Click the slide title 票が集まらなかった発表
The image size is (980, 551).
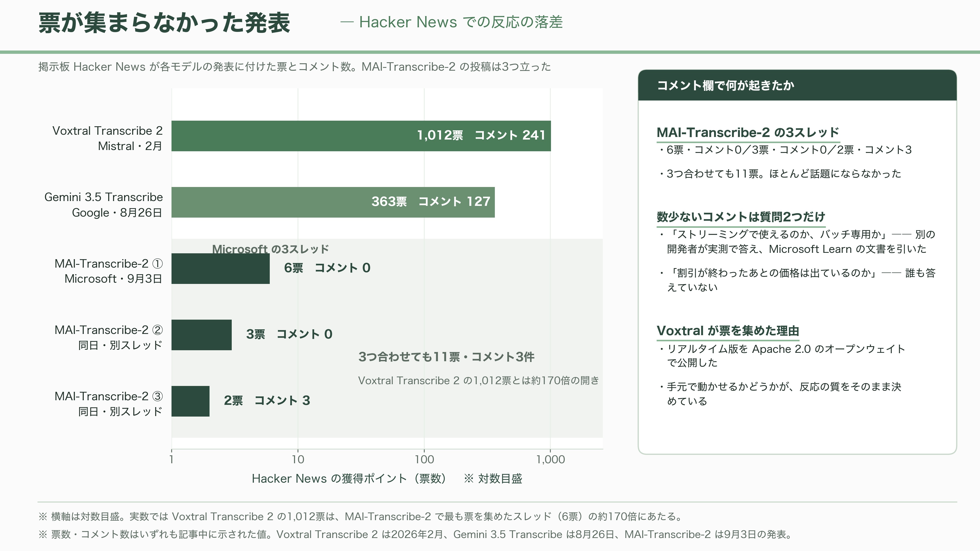pos(164,23)
